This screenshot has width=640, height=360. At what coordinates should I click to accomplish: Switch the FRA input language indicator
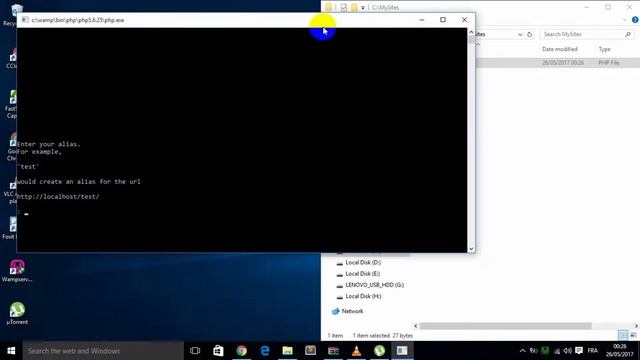[593, 351]
